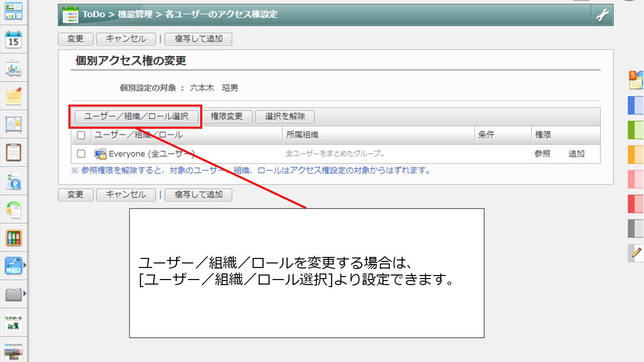Viewport: 644px width, 362px height.
Task: Open the clipboard icon in left sidebar
Action: click(x=14, y=152)
